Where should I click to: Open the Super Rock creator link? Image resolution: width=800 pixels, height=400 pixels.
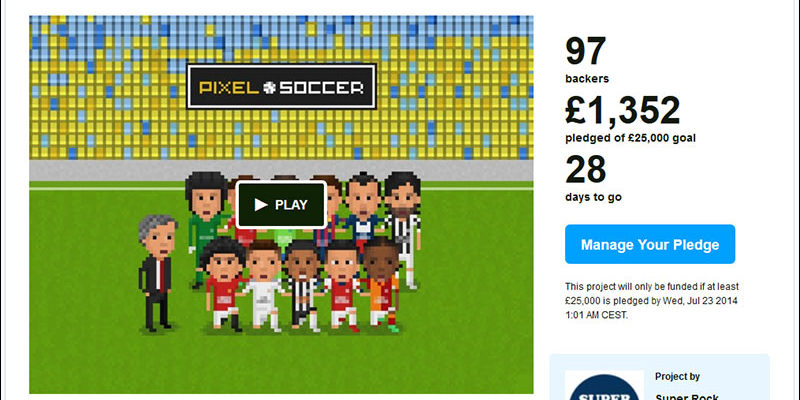point(687,396)
